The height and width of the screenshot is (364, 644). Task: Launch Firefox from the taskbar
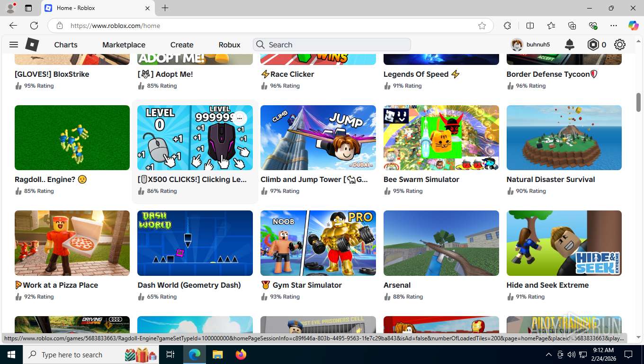[241, 355]
